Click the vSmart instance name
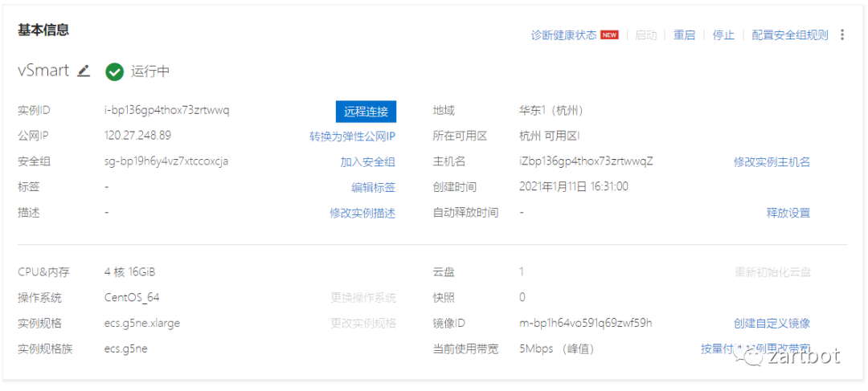Image resolution: width=868 pixels, height=391 pixels. pyautogui.click(x=43, y=71)
